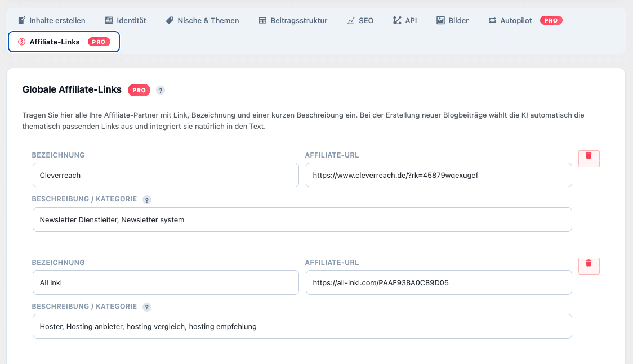Viewport: 633px width, 364px height.
Task: Click the all-inkl.com affiliate URL field
Action: click(438, 282)
